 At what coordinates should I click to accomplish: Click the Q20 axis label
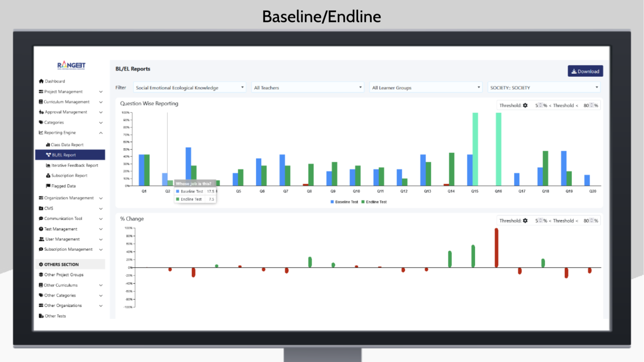pos(593,191)
